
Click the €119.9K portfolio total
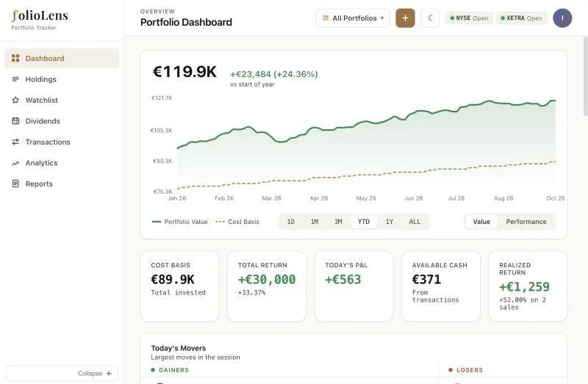pyautogui.click(x=184, y=71)
